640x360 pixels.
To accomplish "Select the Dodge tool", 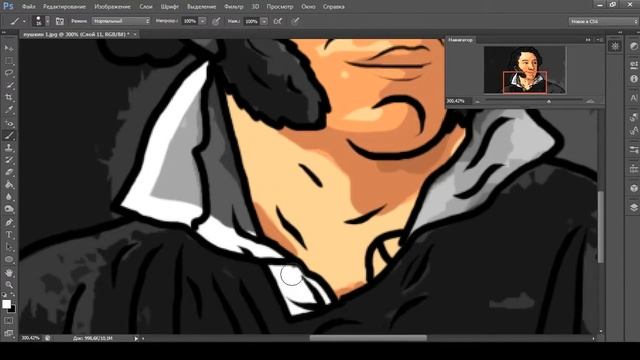I will [9, 209].
